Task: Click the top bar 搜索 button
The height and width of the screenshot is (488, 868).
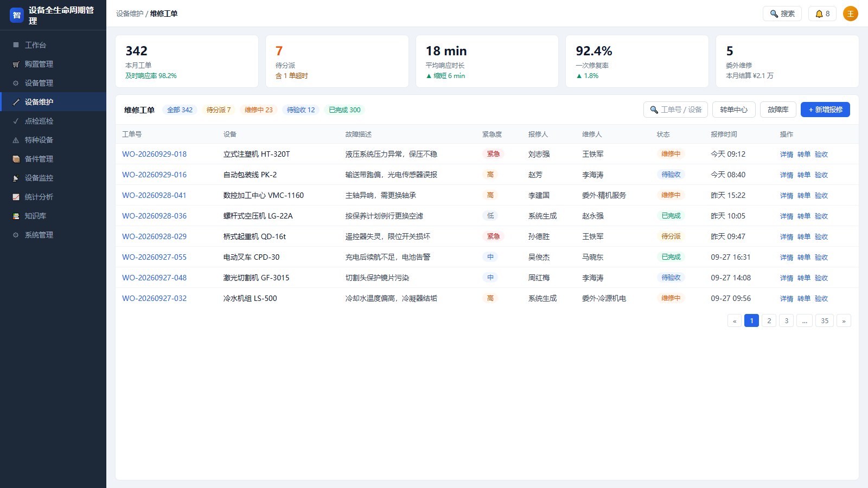Action: coord(782,14)
